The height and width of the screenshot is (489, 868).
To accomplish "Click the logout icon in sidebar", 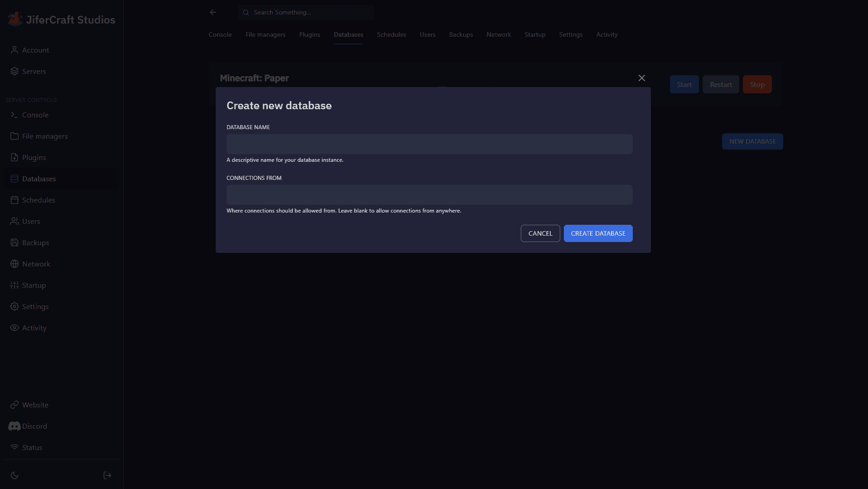I will coord(107,475).
